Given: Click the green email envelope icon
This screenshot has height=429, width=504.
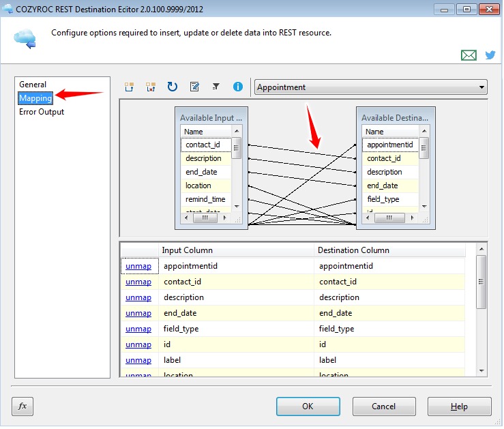Looking at the screenshot, I should 469,55.
